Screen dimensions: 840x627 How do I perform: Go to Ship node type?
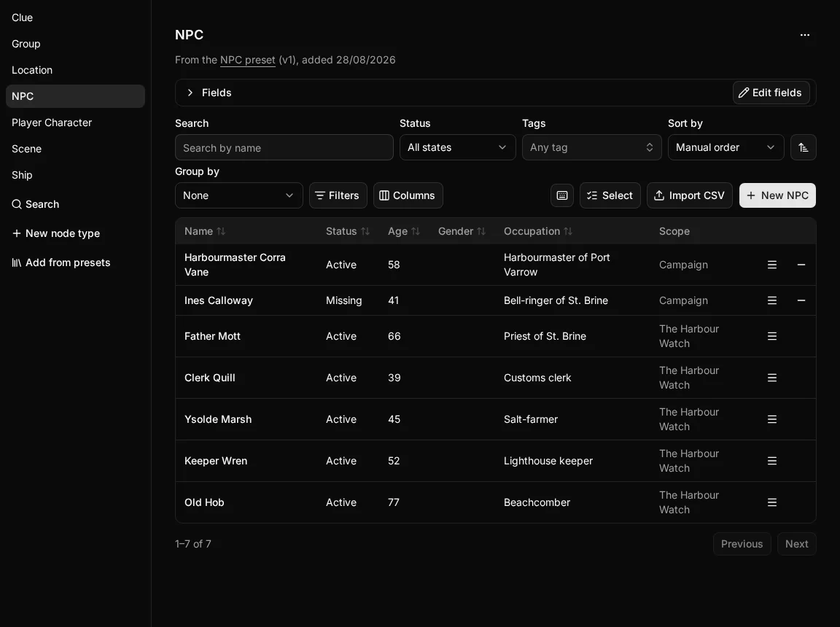pyautogui.click(x=75, y=175)
